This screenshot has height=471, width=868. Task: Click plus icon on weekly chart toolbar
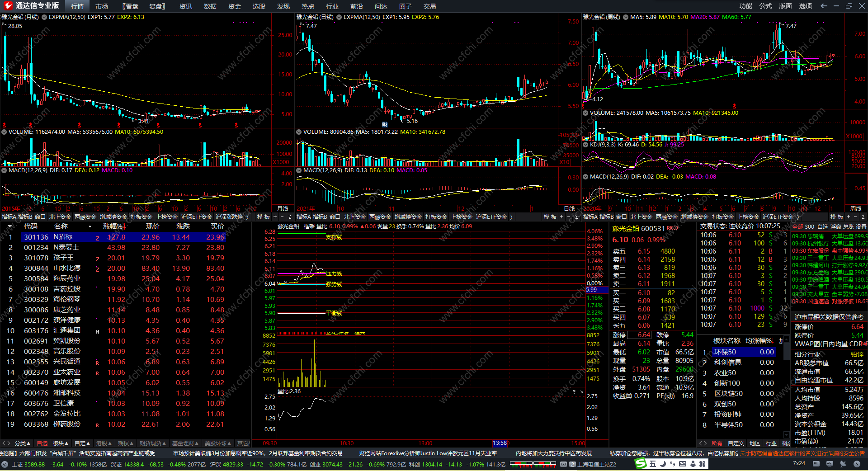pyautogui.click(x=848, y=217)
